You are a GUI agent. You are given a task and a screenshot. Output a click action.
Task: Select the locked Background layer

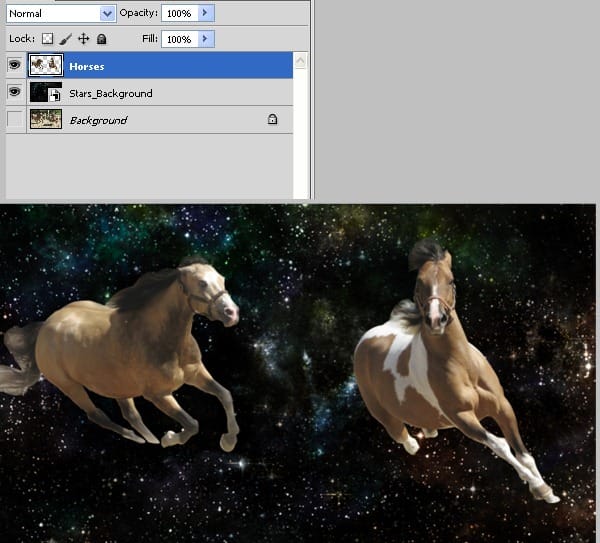(x=160, y=120)
